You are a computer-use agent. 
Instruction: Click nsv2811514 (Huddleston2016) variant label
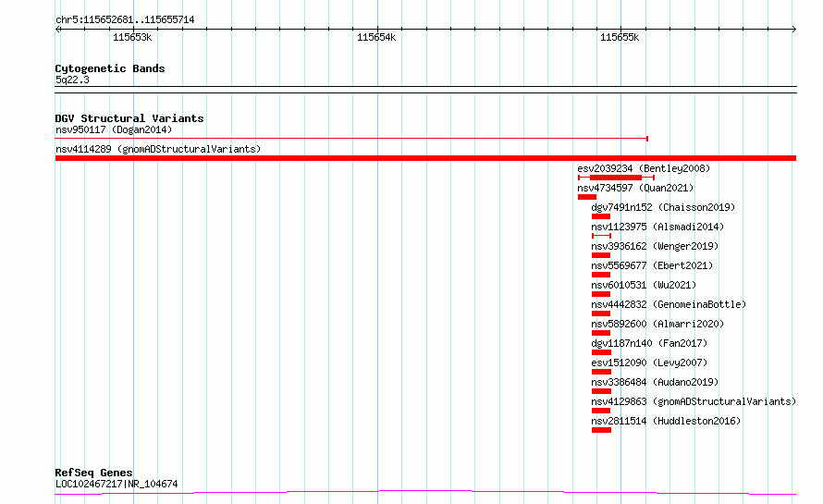click(666, 421)
